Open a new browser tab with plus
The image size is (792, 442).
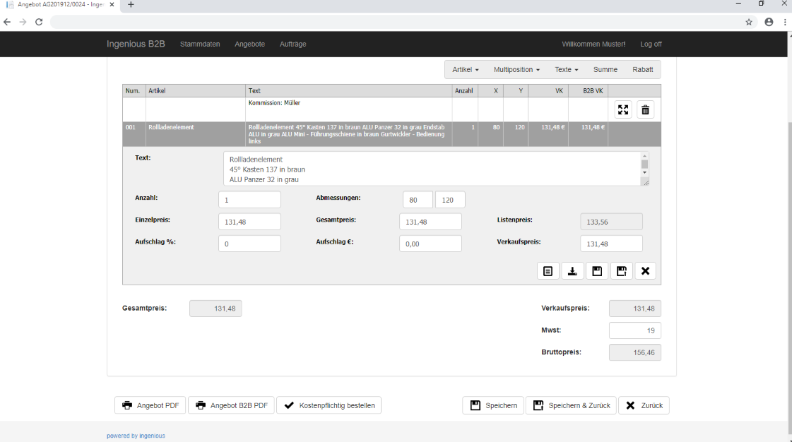pos(131,5)
